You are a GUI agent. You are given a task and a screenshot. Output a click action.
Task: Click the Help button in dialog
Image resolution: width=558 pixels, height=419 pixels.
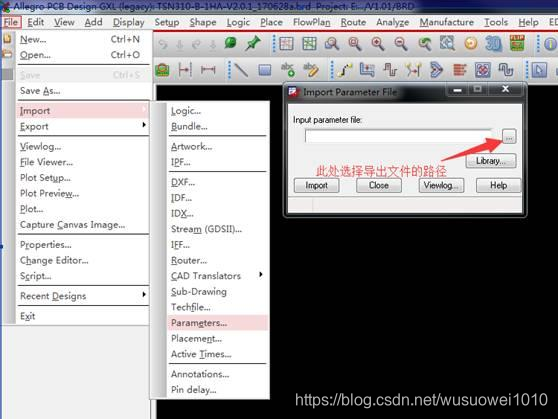click(498, 185)
